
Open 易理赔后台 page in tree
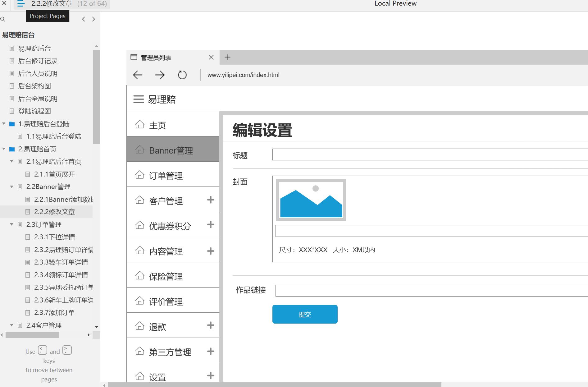click(34, 48)
